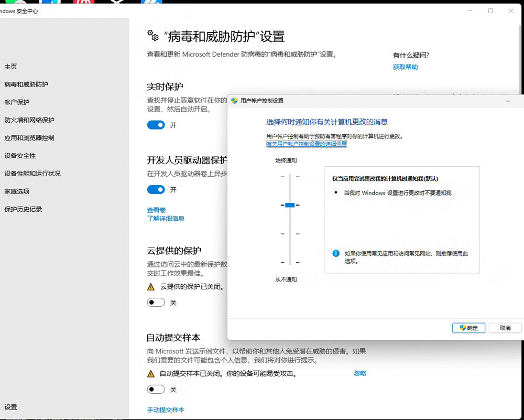Select 设备安全性 in the sidebar
524x420 pixels.
[20, 156]
